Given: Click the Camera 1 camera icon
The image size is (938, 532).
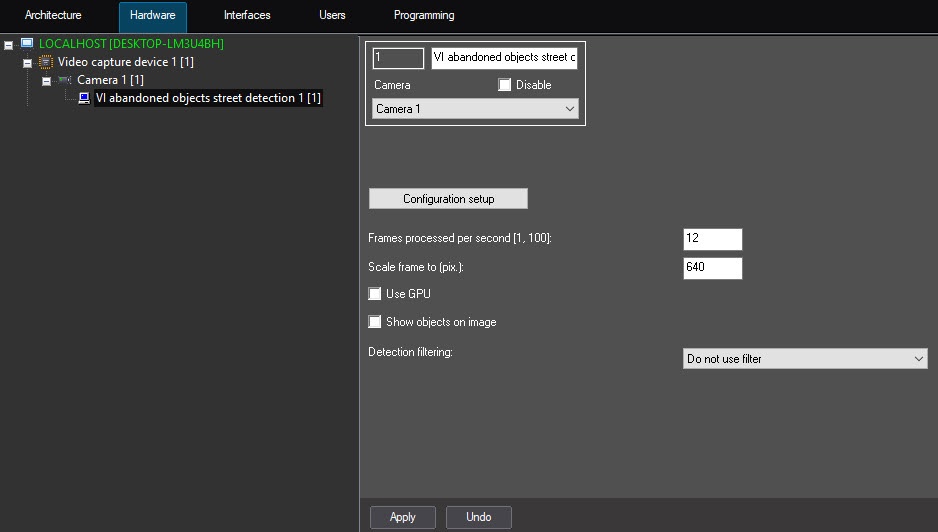Looking at the screenshot, I should [x=65, y=80].
